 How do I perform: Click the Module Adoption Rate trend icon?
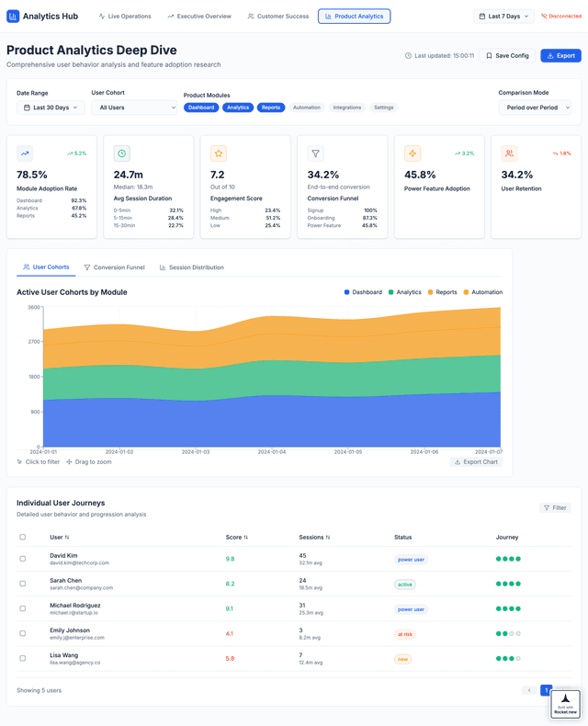click(x=25, y=153)
